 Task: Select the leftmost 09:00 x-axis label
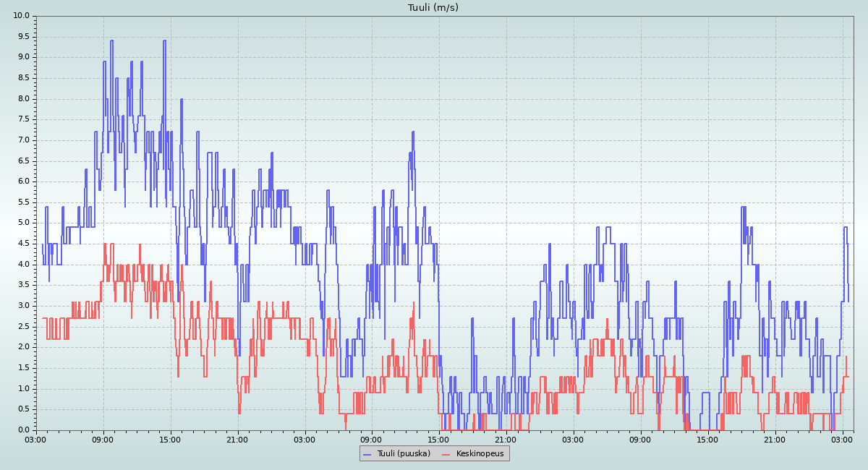coord(103,439)
